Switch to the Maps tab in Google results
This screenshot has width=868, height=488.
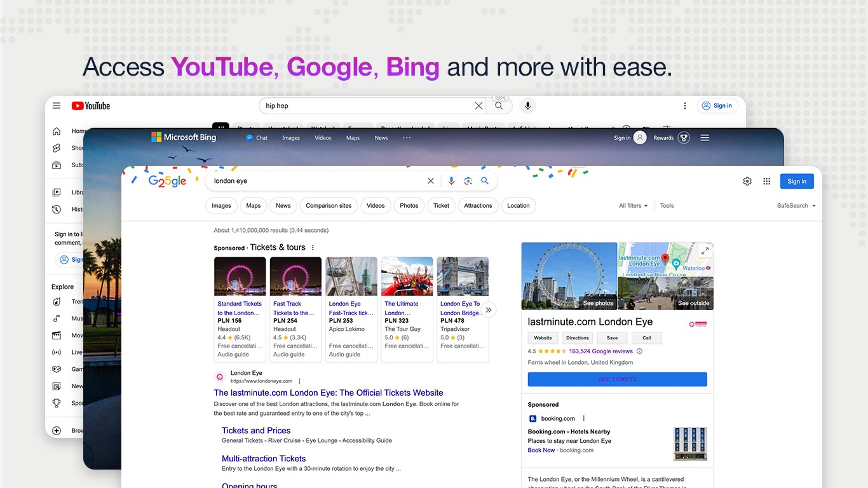pos(253,205)
